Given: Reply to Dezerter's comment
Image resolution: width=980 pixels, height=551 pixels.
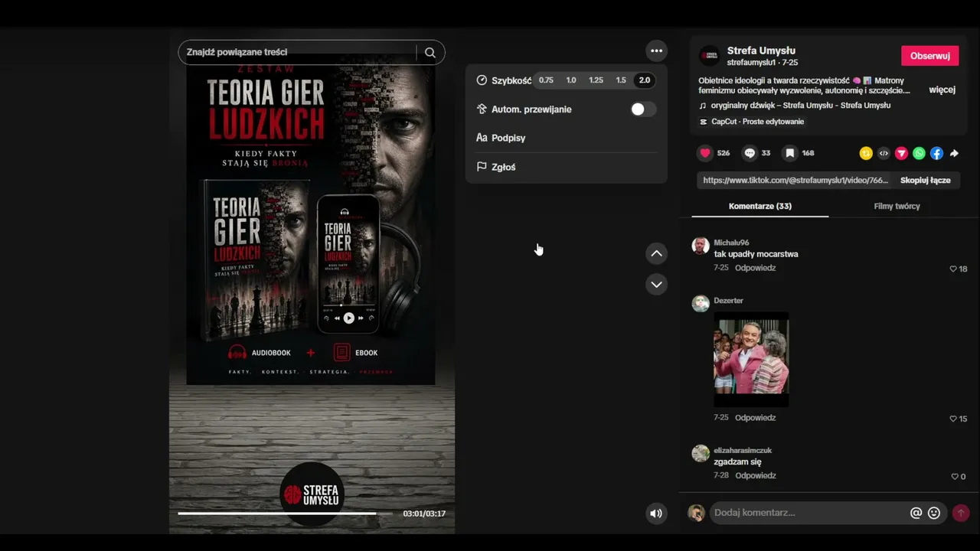Looking at the screenshot, I should coord(756,419).
